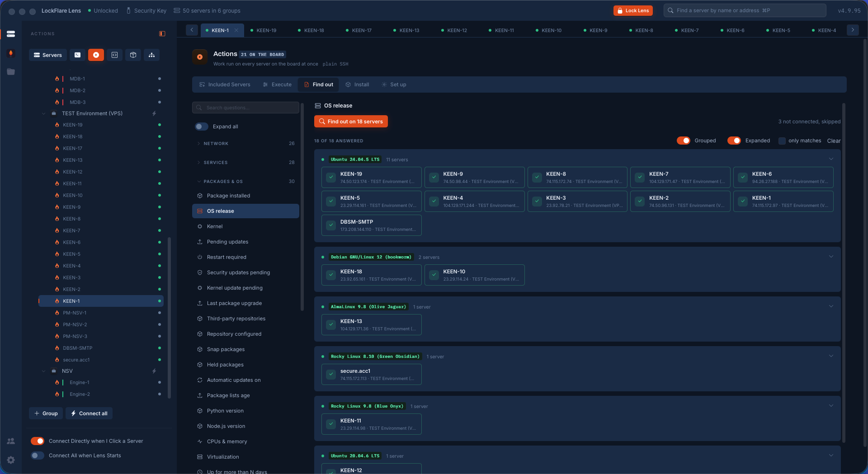Toggle Connect Directly when I Click a Server
The width and height of the screenshot is (868, 474).
coord(38,441)
